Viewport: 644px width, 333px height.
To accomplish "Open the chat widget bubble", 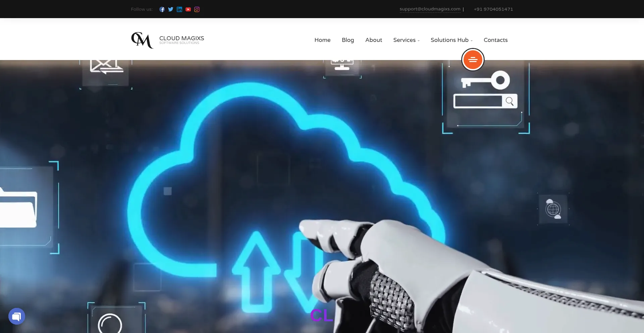I will click(16, 316).
